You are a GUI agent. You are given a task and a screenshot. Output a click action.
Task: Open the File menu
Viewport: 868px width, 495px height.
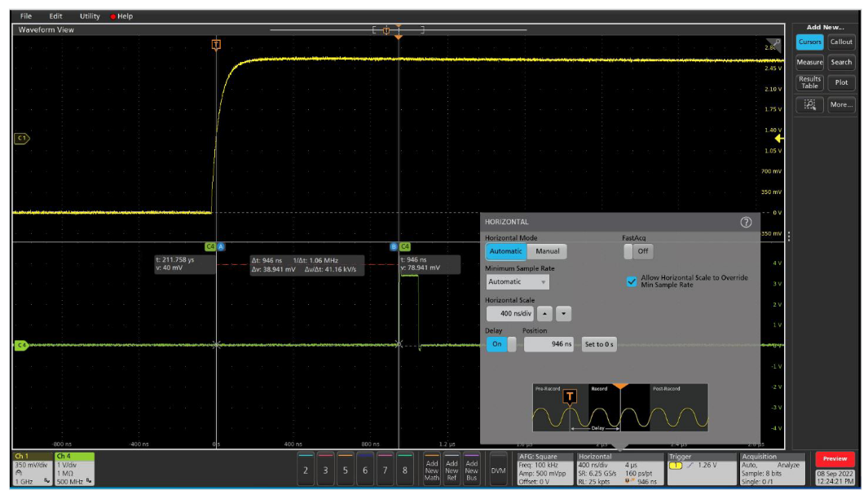click(26, 16)
